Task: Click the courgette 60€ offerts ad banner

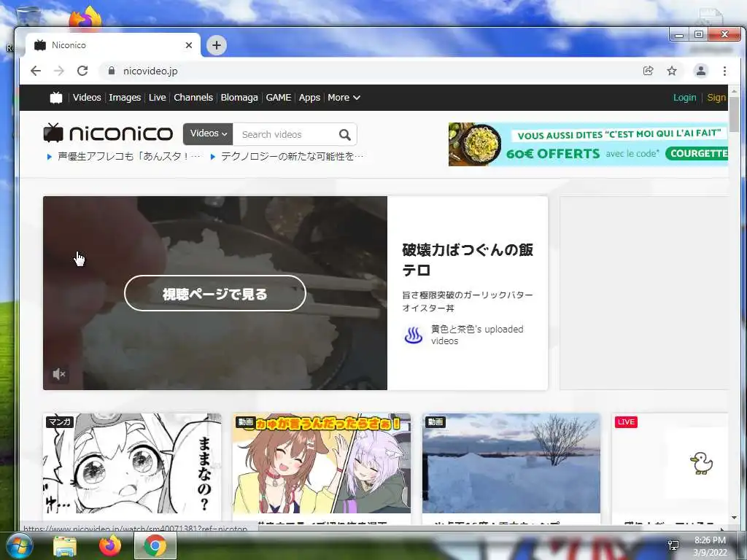Action: click(588, 144)
